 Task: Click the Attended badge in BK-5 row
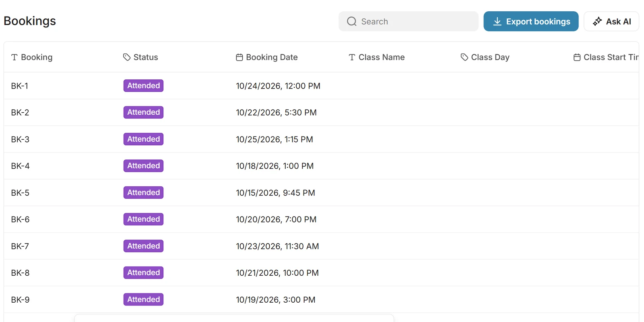point(144,193)
